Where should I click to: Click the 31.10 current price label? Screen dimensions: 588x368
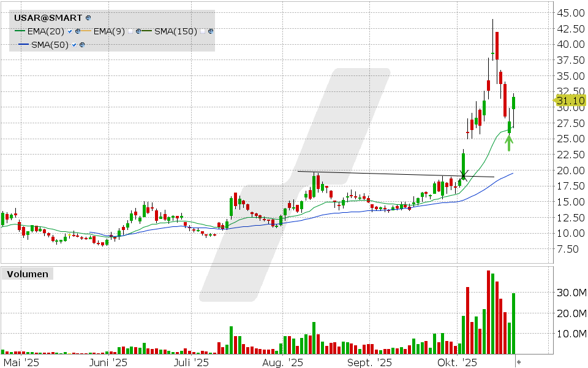[x=570, y=101]
